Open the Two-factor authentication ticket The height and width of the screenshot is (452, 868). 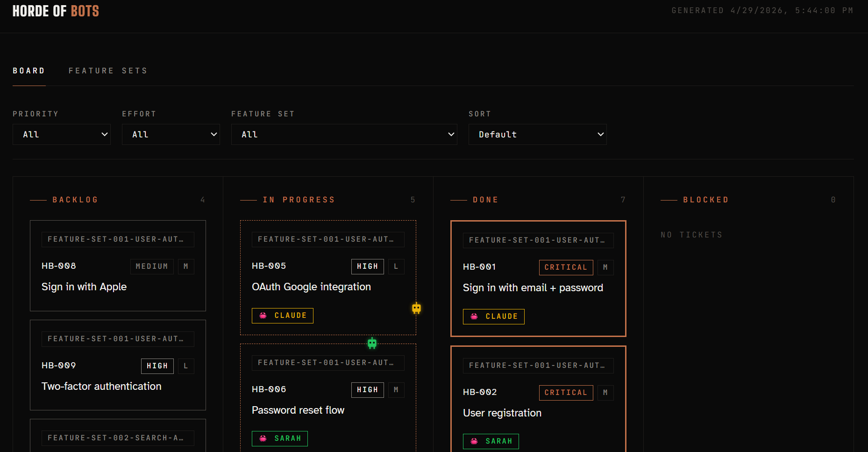pyautogui.click(x=118, y=365)
